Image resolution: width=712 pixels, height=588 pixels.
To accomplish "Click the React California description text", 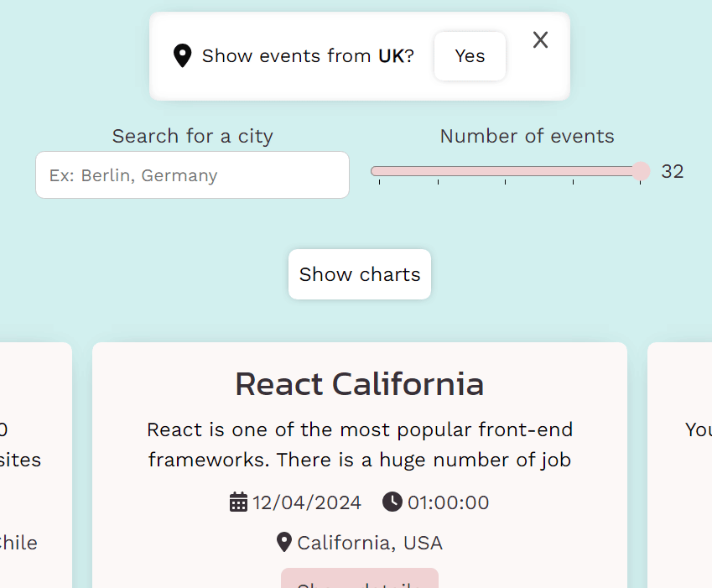I will click(x=360, y=445).
